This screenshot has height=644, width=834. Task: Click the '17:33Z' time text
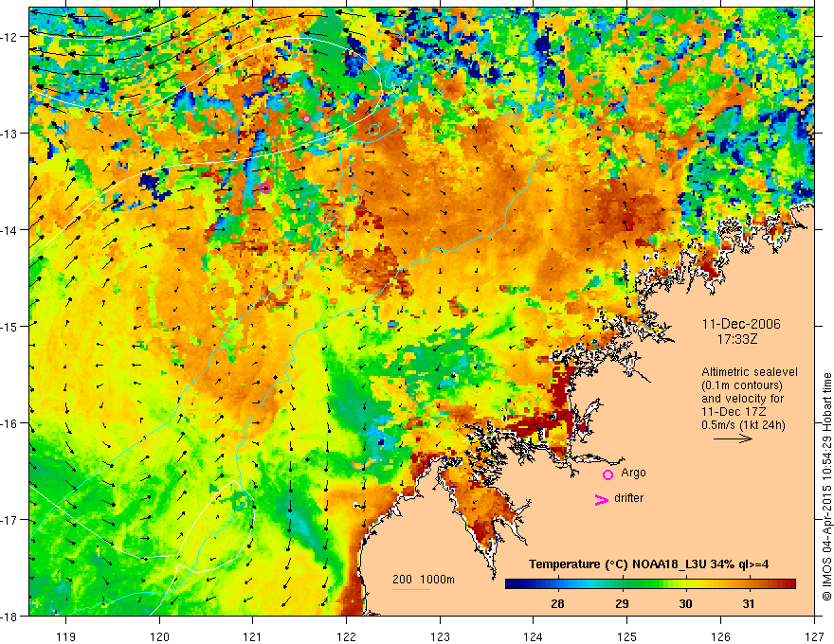(x=737, y=339)
